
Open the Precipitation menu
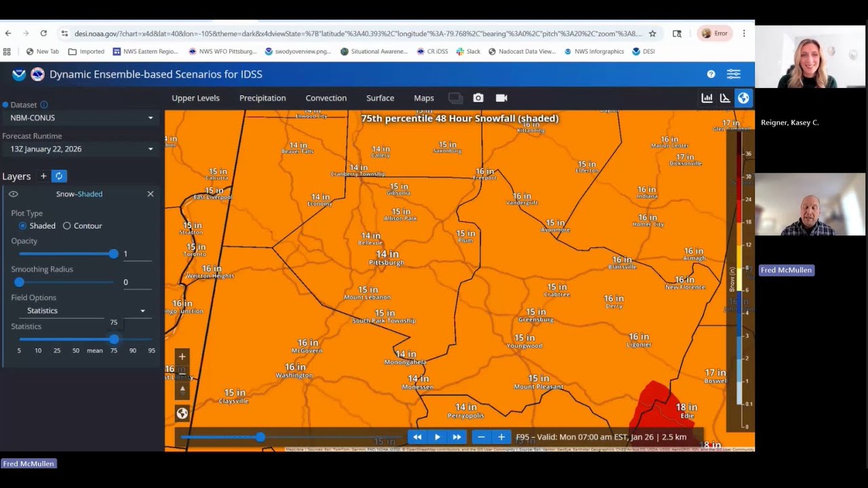coord(262,98)
